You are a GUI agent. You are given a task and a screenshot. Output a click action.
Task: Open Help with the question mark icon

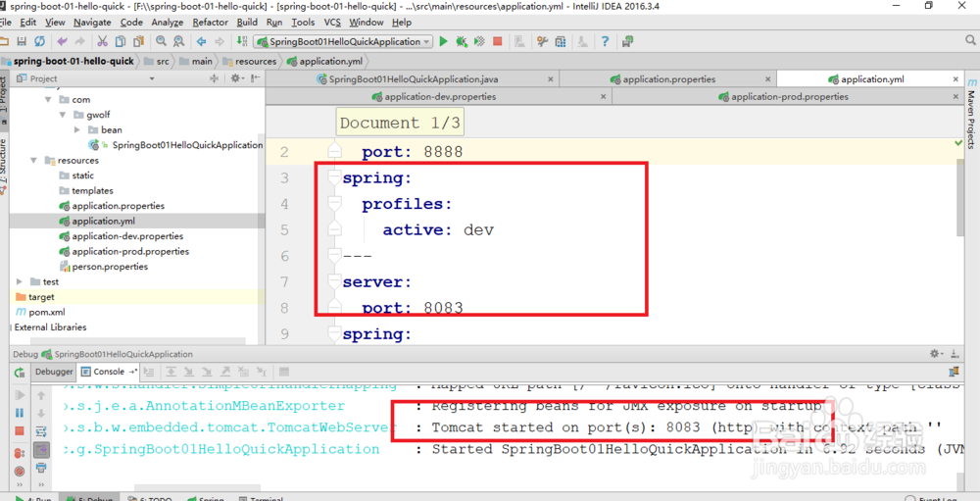point(605,41)
